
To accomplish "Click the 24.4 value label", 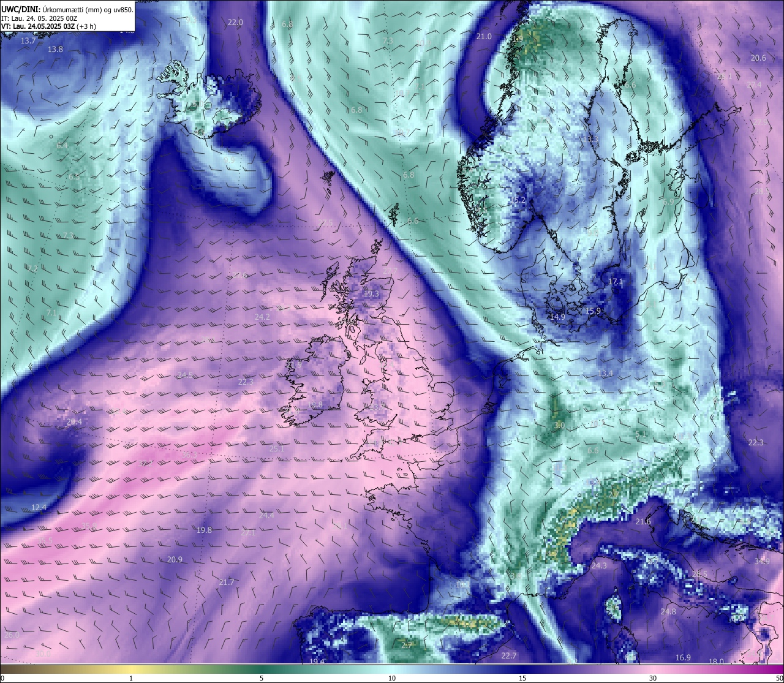I will tap(266, 516).
